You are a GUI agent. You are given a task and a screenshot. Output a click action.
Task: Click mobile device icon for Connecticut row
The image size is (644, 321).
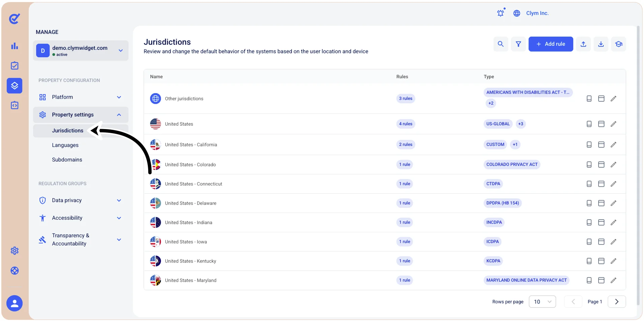coord(589,184)
